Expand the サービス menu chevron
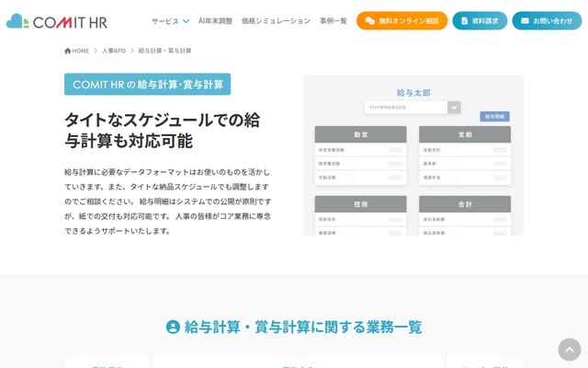This screenshot has height=368, width=588. pos(186,21)
